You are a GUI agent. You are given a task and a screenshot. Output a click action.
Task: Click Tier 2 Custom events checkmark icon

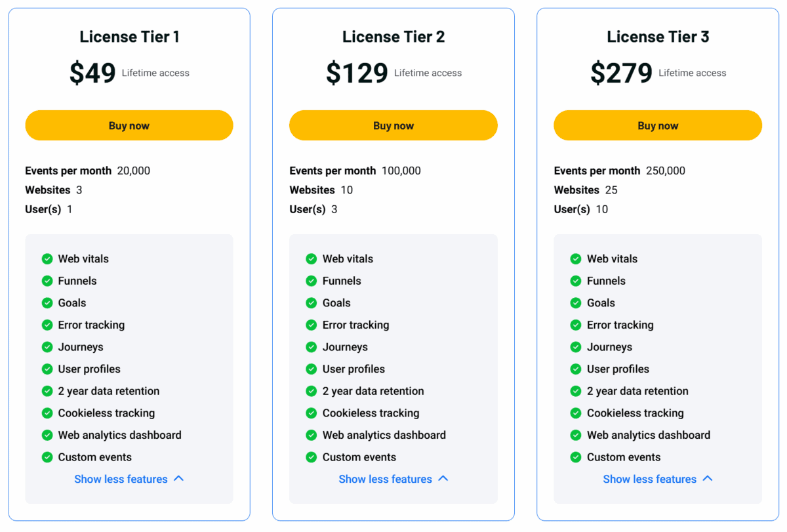(x=312, y=457)
